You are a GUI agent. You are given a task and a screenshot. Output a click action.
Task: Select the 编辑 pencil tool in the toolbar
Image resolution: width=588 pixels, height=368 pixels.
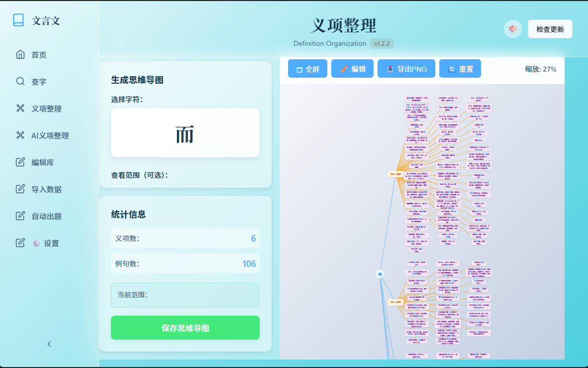tap(344, 68)
